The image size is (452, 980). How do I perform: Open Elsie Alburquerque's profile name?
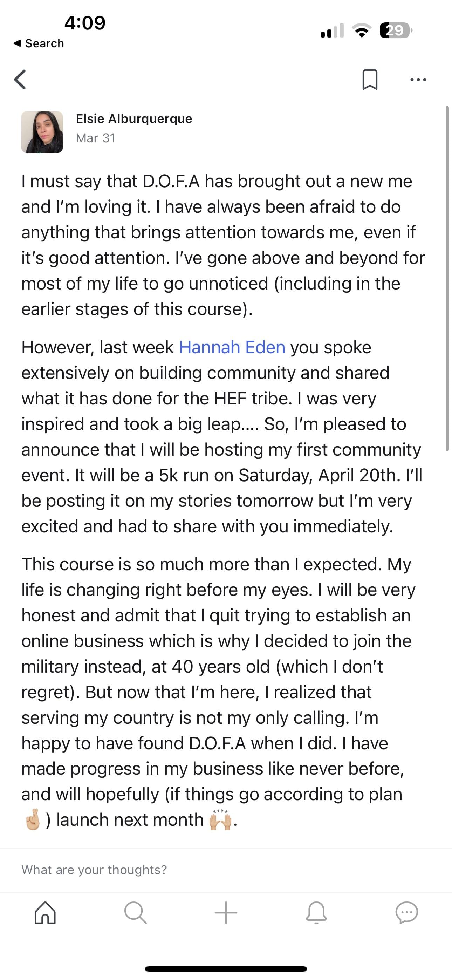134,119
